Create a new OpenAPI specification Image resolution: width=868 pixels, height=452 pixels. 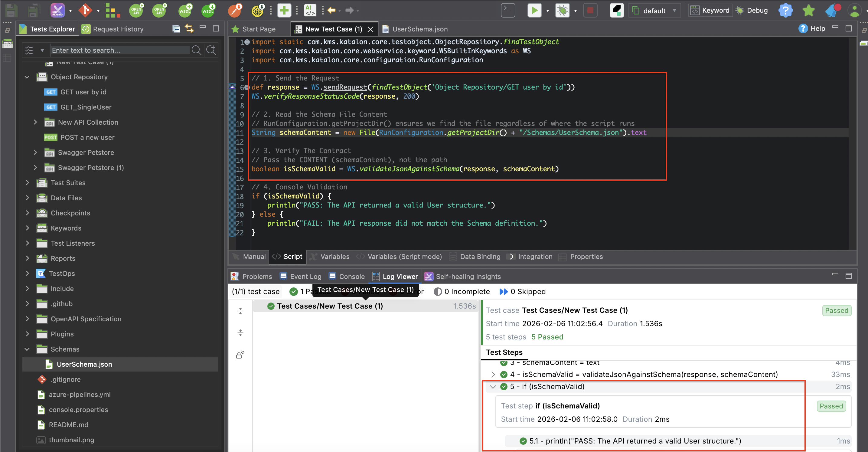coord(136,10)
